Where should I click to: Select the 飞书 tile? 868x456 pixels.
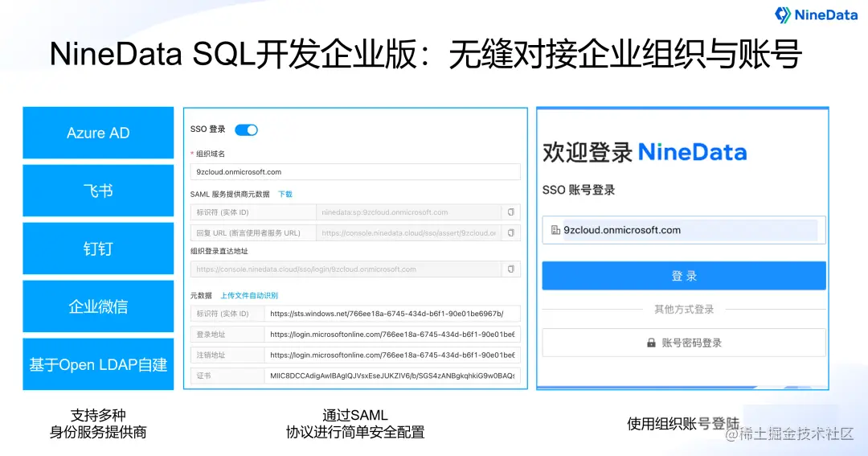pos(98,191)
